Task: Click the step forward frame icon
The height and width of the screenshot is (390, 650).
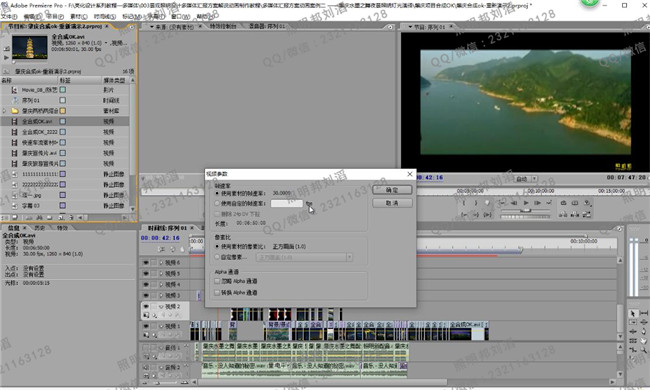Action: pyautogui.click(x=538, y=203)
